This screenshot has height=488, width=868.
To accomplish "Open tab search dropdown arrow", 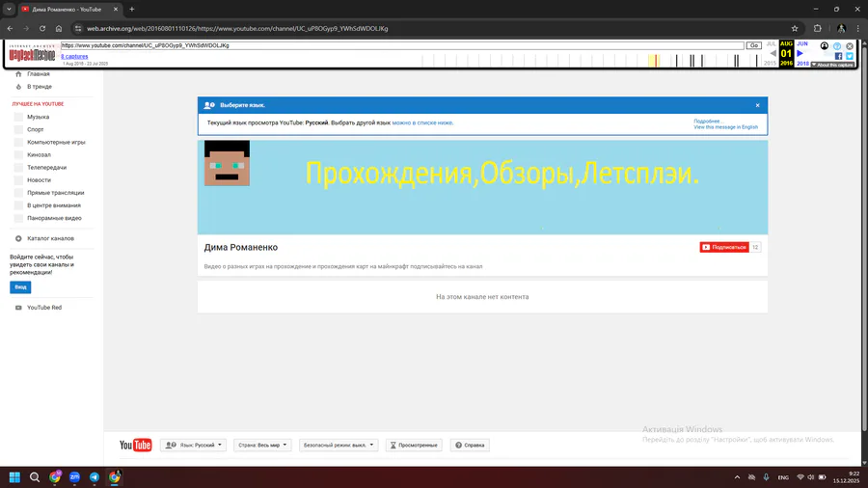I will [x=9, y=10].
